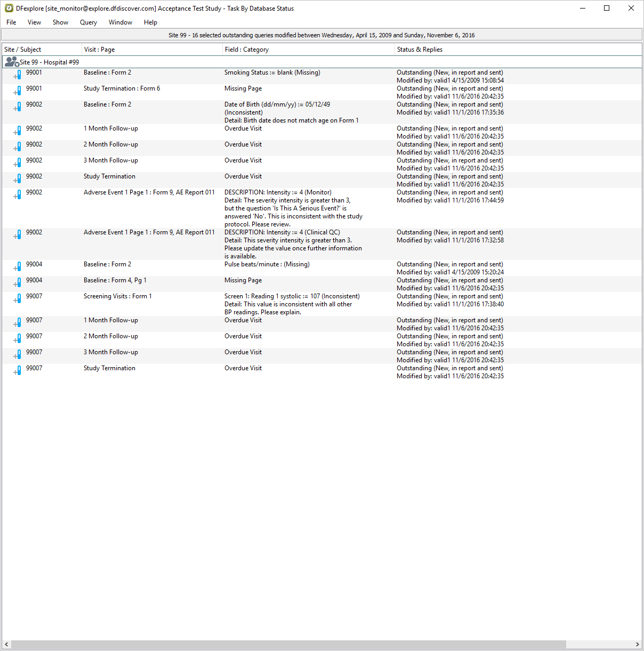The width and height of the screenshot is (644, 651).
Task: Click the Site / Subject column header
Action: click(x=42, y=50)
